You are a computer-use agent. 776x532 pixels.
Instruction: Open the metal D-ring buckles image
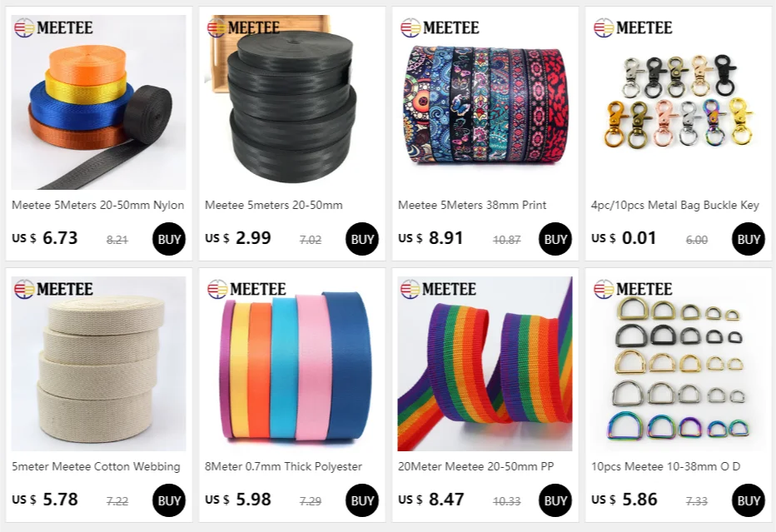678,364
